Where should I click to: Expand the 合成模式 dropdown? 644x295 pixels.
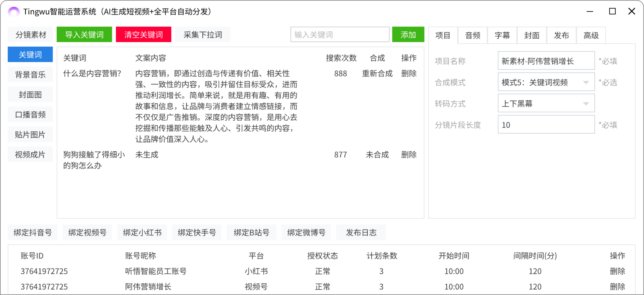(x=546, y=82)
